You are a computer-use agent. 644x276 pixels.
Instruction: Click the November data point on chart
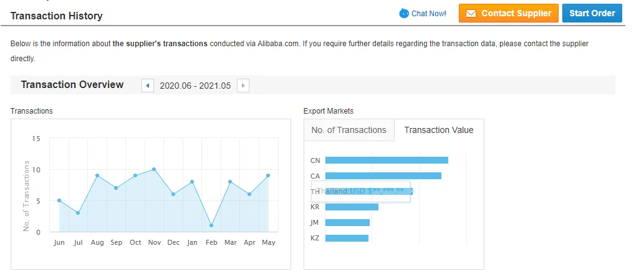tap(154, 169)
